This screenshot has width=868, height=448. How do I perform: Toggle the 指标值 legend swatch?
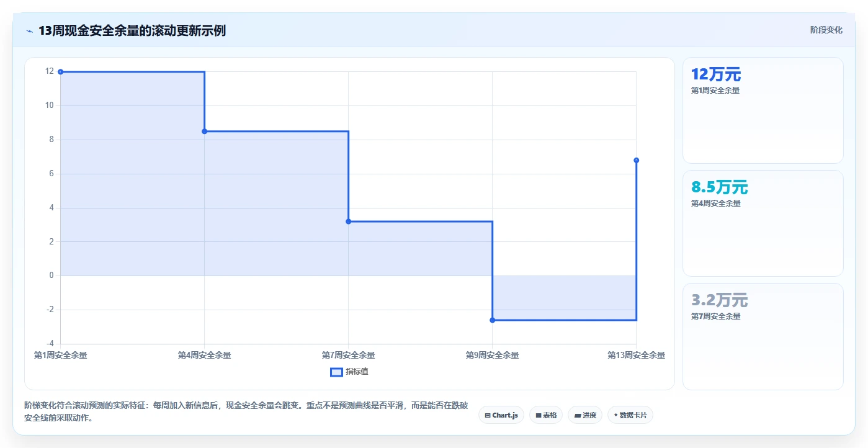tap(336, 372)
